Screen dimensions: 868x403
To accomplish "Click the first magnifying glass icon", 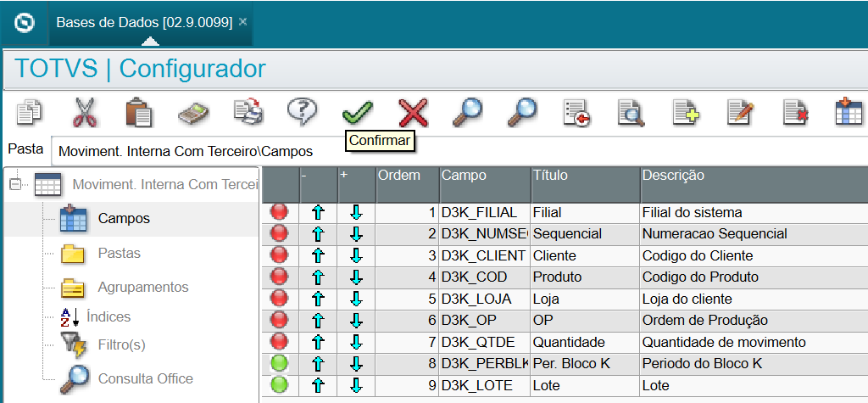I will pyautogui.click(x=467, y=113).
